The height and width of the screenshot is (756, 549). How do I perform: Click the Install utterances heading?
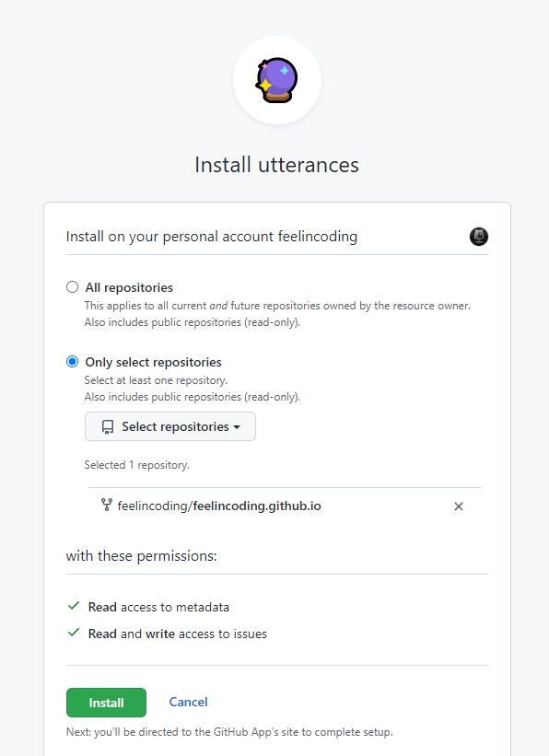[277, 165]
